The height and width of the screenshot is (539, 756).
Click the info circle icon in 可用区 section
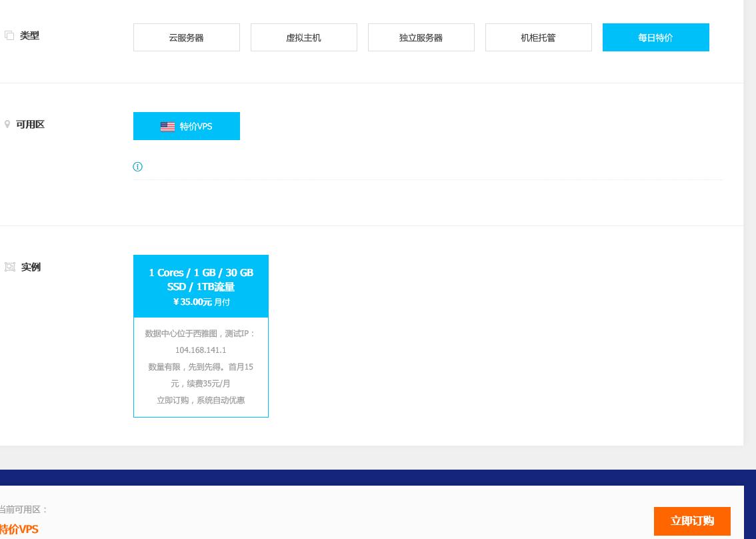pyautogui.click(x=137, y=167)
